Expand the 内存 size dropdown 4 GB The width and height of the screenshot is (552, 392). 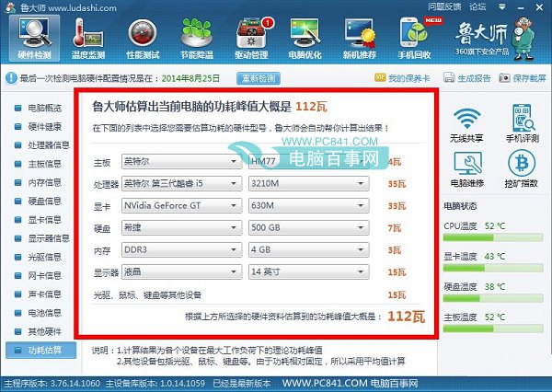coord(309,249)
